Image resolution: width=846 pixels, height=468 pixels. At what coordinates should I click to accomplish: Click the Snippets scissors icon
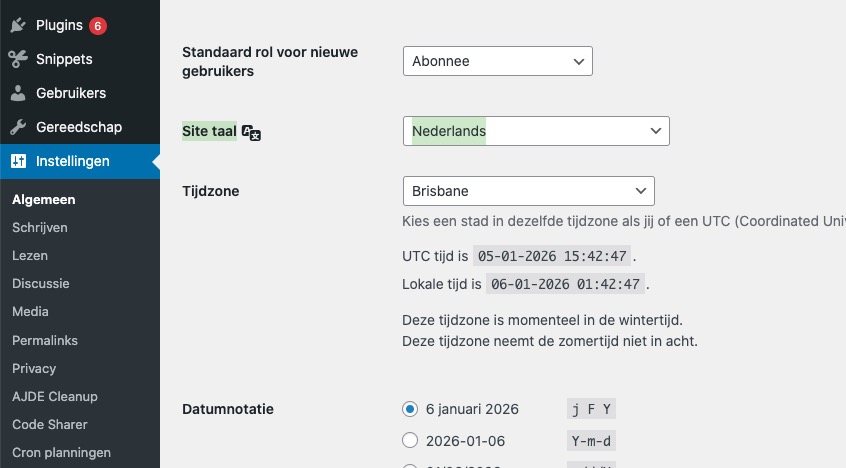(x=18, y=59)
